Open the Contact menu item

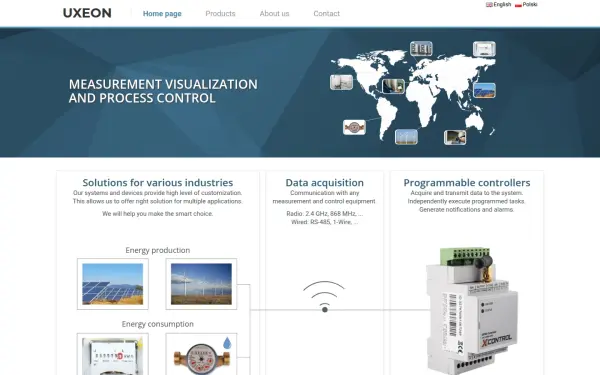326,14
